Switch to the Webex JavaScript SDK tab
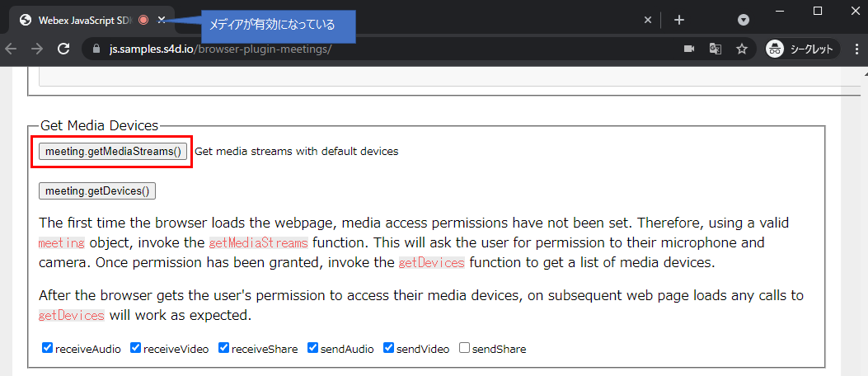 coord(82,20)
